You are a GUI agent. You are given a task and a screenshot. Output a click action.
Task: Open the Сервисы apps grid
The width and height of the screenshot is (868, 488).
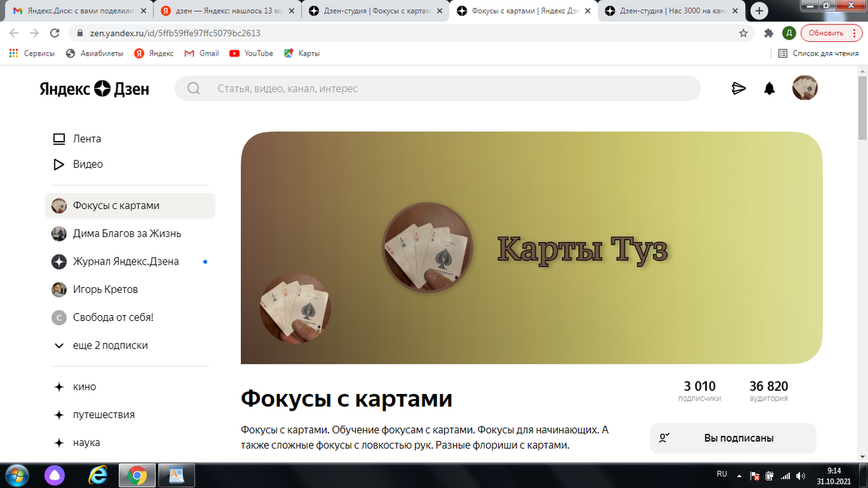13,53
